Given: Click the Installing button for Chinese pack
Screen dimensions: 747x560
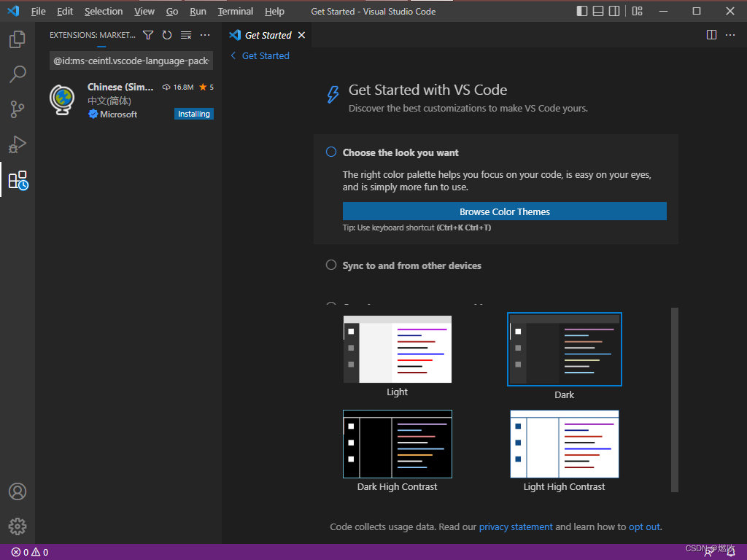Looking at the screenshot, I should click(x=194, y=114).
